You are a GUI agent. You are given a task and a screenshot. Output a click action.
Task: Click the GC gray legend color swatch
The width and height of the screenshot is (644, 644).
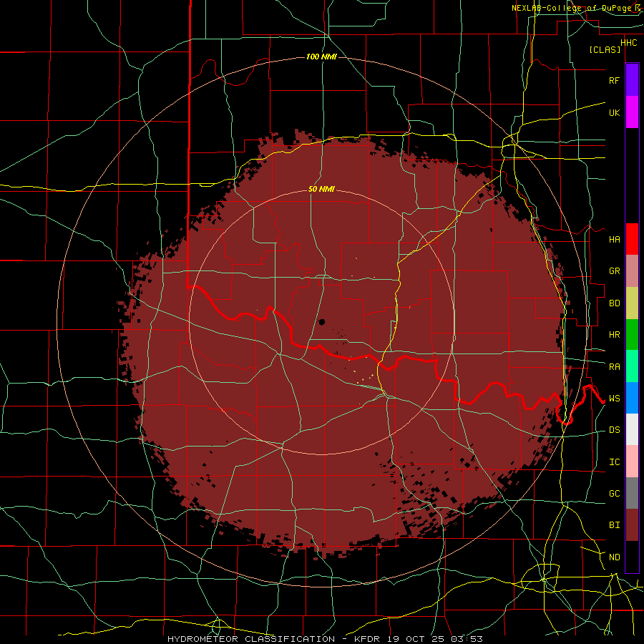[x=632, y=493]
